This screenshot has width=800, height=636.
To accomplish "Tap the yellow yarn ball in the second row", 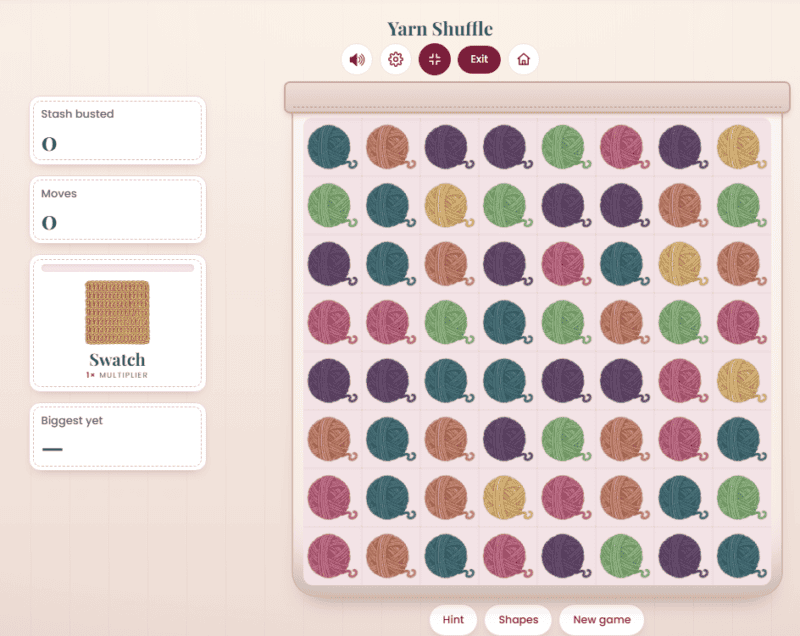I will pyautogui.click(x=448, y=206).
